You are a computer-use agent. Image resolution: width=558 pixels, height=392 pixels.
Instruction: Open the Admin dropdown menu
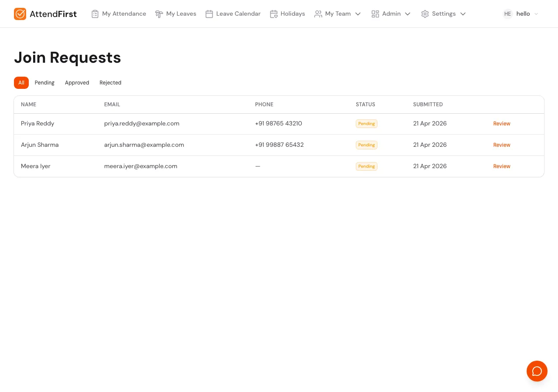pyautogui.click(x=408, y=14)
